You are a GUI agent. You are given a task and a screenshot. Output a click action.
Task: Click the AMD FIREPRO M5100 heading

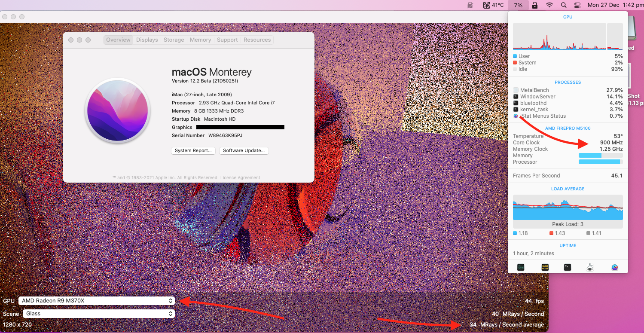[x=568, y=128]
